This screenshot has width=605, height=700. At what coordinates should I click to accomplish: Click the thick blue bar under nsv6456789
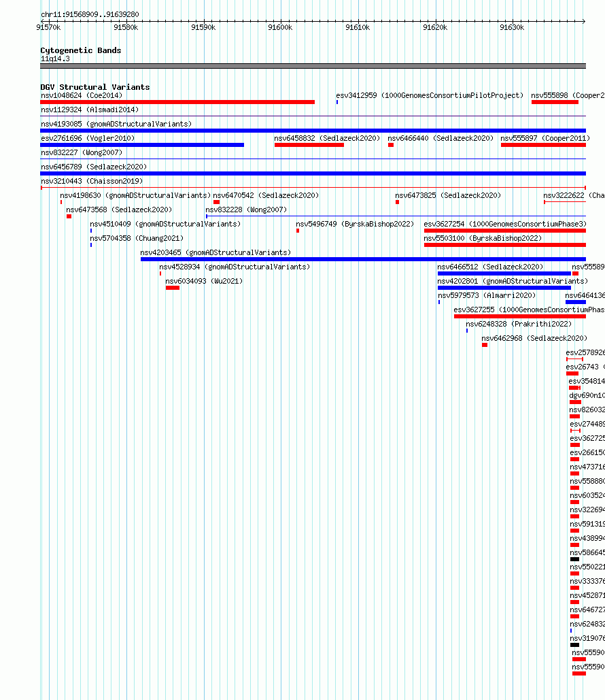click(x=313, y=173)
